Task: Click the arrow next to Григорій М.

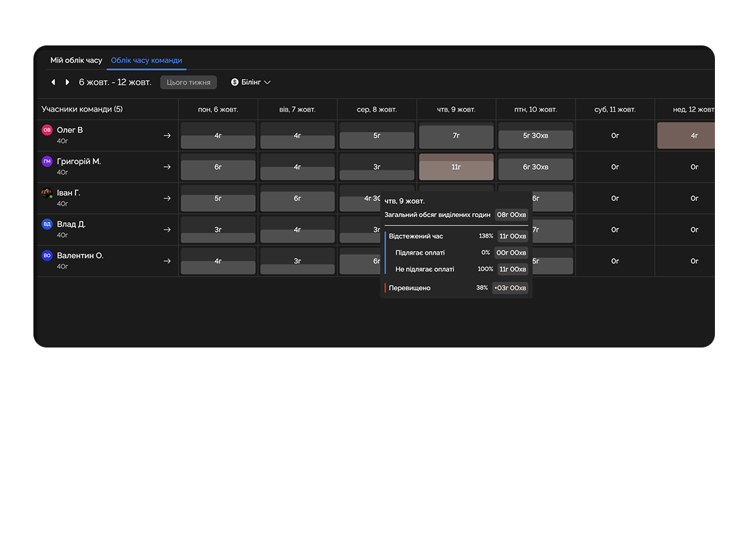Action: (x=167, y=167)
